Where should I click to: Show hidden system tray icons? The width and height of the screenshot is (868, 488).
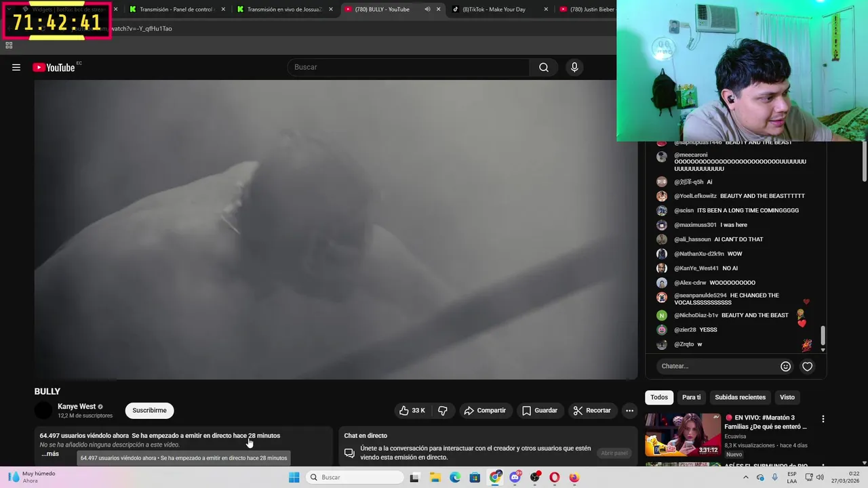(x=746, y=477)
